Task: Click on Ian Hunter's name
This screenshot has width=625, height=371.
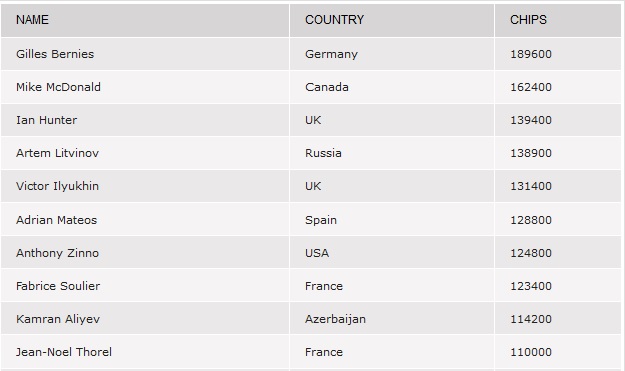Action: tap(47, 120)
